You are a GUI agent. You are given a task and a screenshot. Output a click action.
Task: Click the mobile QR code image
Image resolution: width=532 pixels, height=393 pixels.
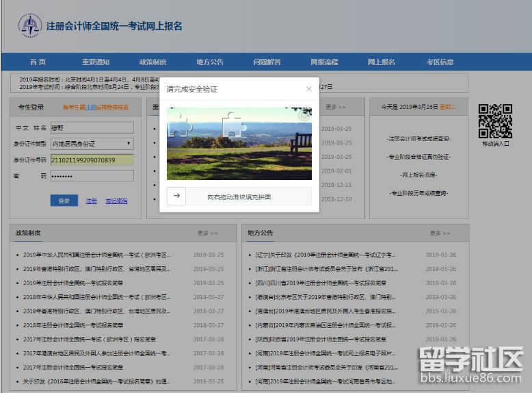click(495, 121)
